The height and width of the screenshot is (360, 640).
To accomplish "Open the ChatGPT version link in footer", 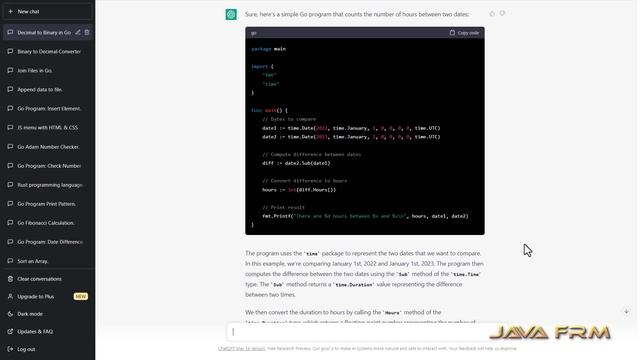I will pos(241,349).
